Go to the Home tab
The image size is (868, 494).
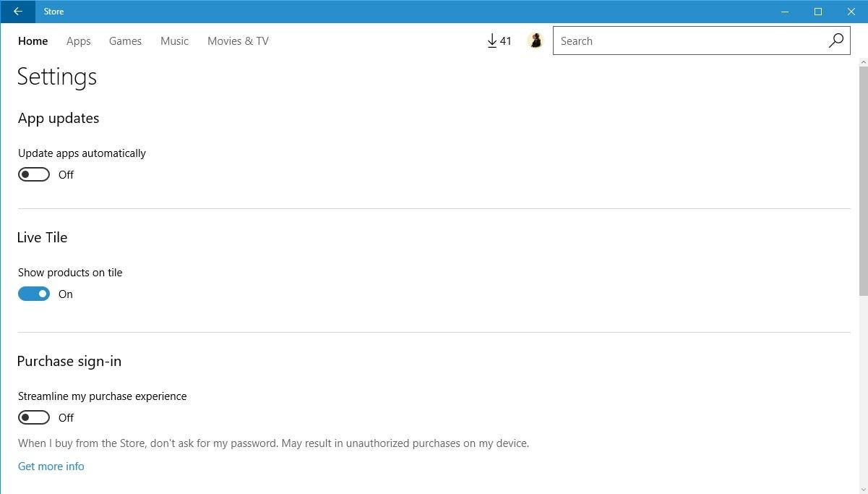point(33,41)
